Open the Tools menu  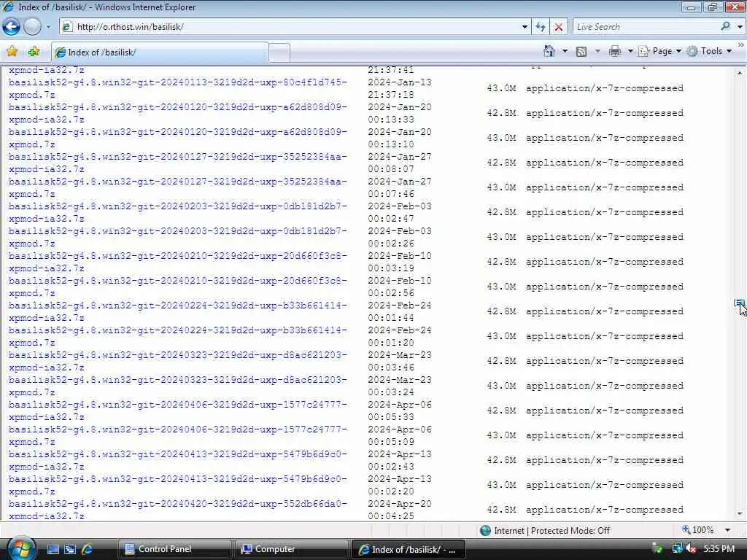pyautogui.click(x=709, y=51)
